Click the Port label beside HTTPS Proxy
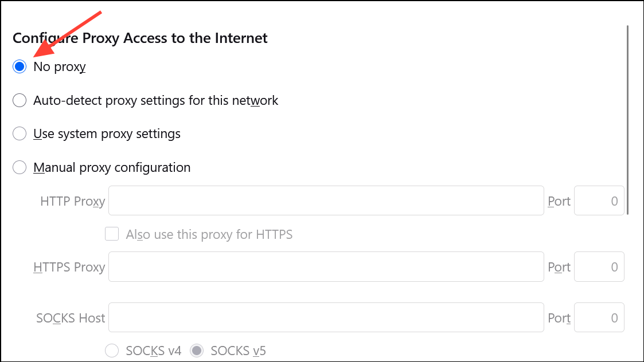The width and height of the screenshot is (644, 362). (559, 267)
